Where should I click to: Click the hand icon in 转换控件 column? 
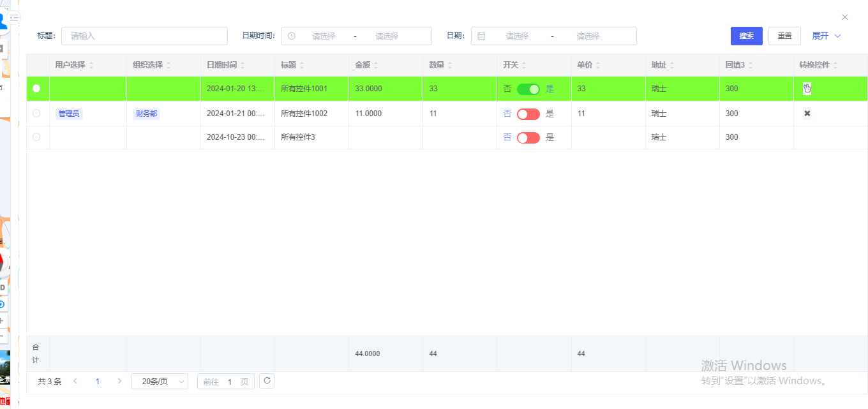tap(807, 89)
